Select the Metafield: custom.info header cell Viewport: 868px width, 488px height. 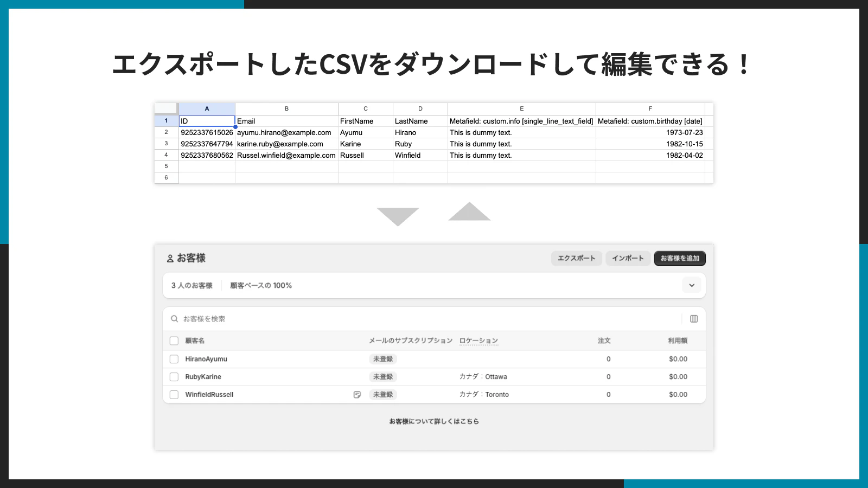click(x=522, y=121)
